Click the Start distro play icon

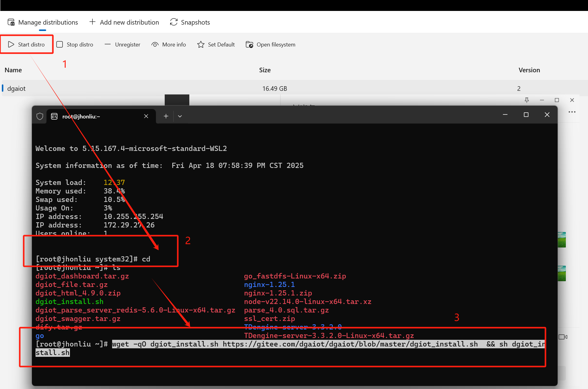tap(11, 44)
